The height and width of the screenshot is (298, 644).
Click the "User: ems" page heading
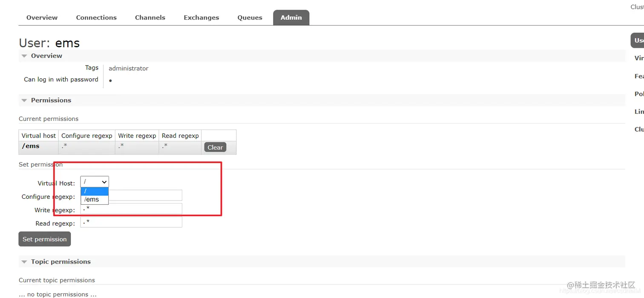point(49,43)
